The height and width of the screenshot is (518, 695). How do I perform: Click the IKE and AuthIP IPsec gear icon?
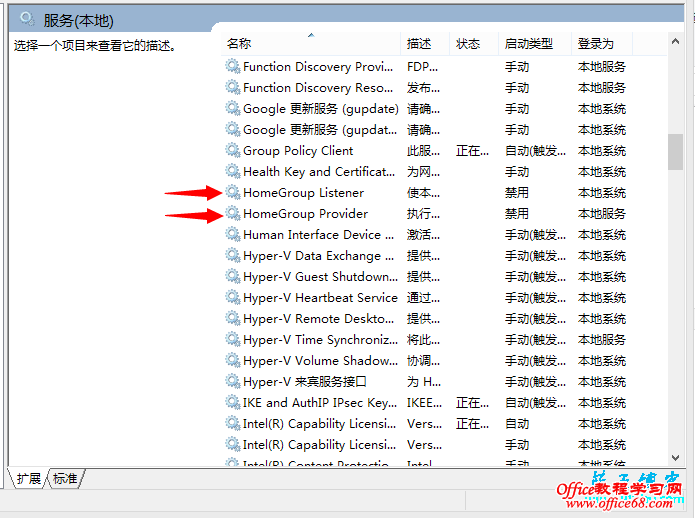[x=233, y=402]
